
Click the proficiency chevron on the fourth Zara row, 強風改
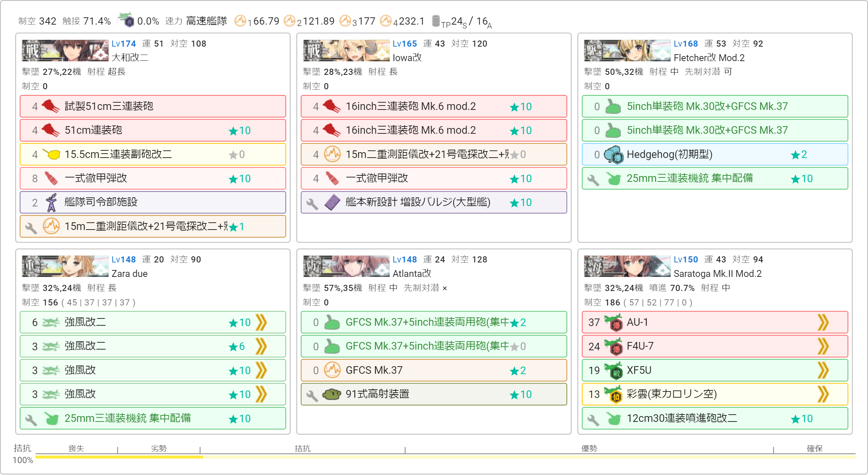pos(261,394)
